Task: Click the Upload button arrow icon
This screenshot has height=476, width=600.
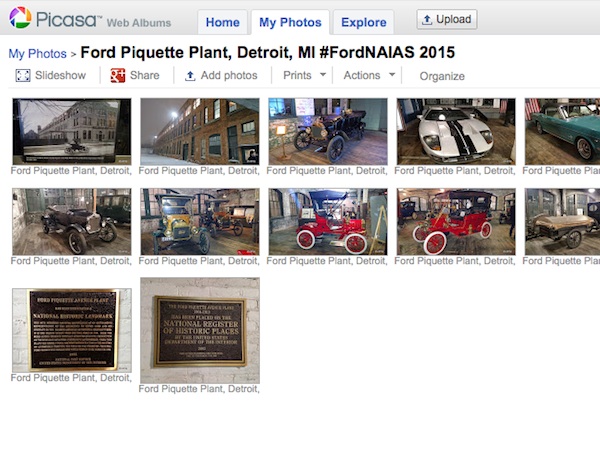Action: tap(427, 20)
